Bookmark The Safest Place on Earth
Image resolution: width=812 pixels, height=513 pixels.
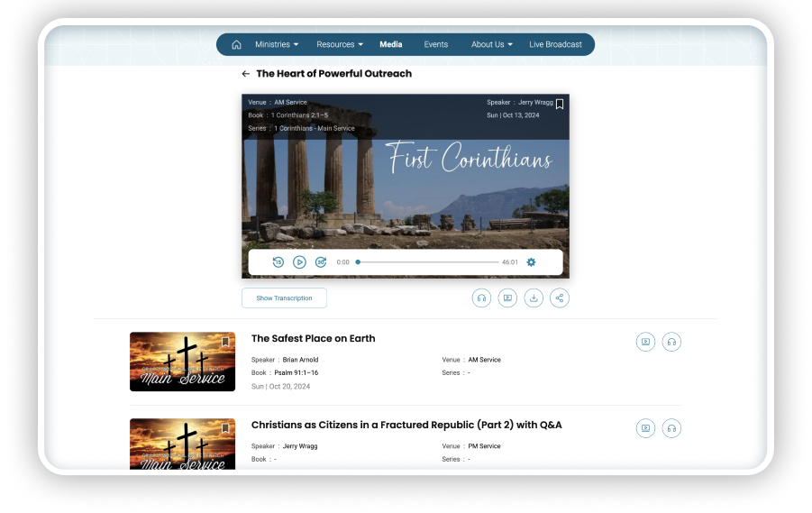pyautogui.click(x=225, y=342)
